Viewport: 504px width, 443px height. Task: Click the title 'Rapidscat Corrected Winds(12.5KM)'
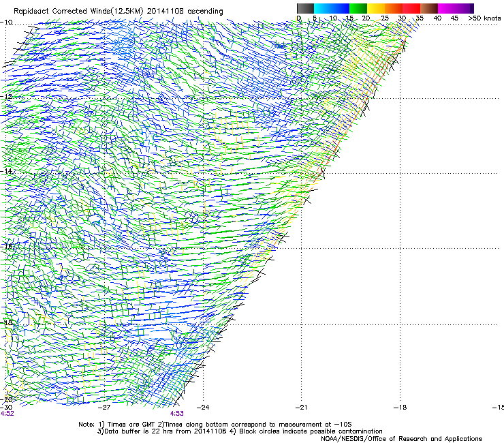(78, 12)
